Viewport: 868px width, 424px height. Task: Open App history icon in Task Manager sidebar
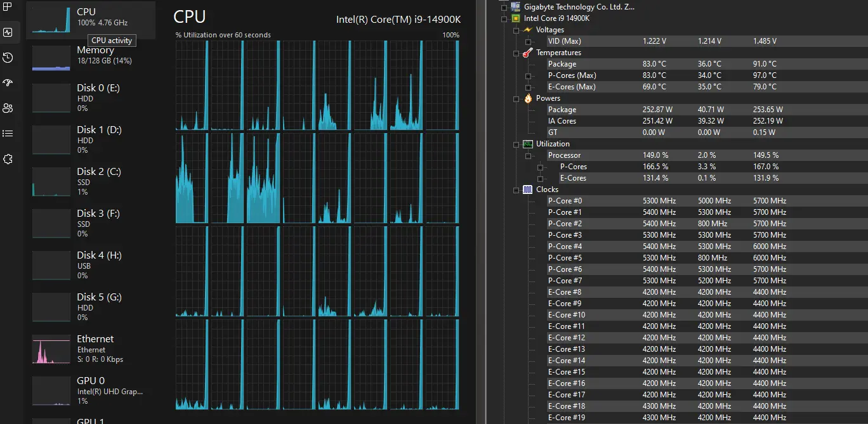point(8,58)
